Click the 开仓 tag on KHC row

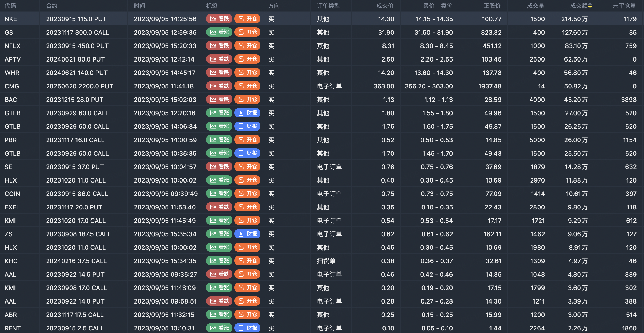tap(247, 261)
